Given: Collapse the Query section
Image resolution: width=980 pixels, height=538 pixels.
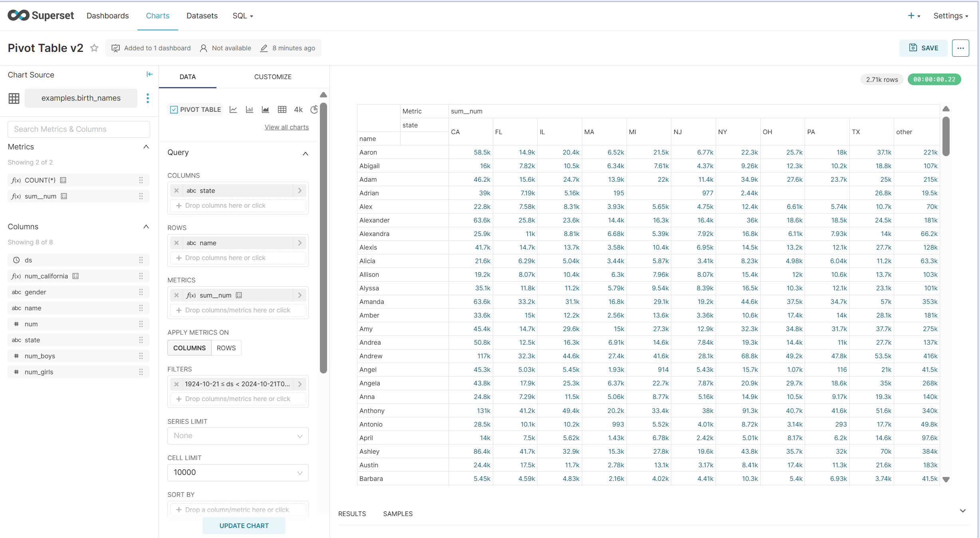Looking at the screenshot, I should [x=306, y=153].
